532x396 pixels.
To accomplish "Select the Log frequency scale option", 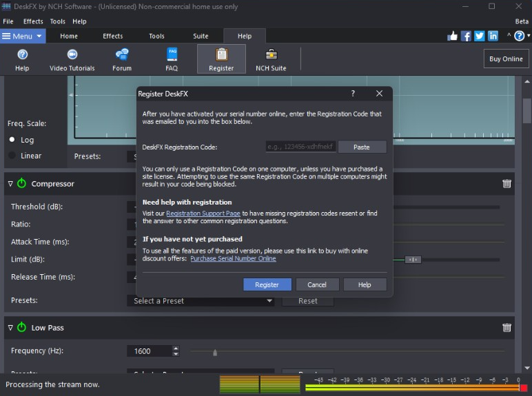I will click(x=12, y=140).
